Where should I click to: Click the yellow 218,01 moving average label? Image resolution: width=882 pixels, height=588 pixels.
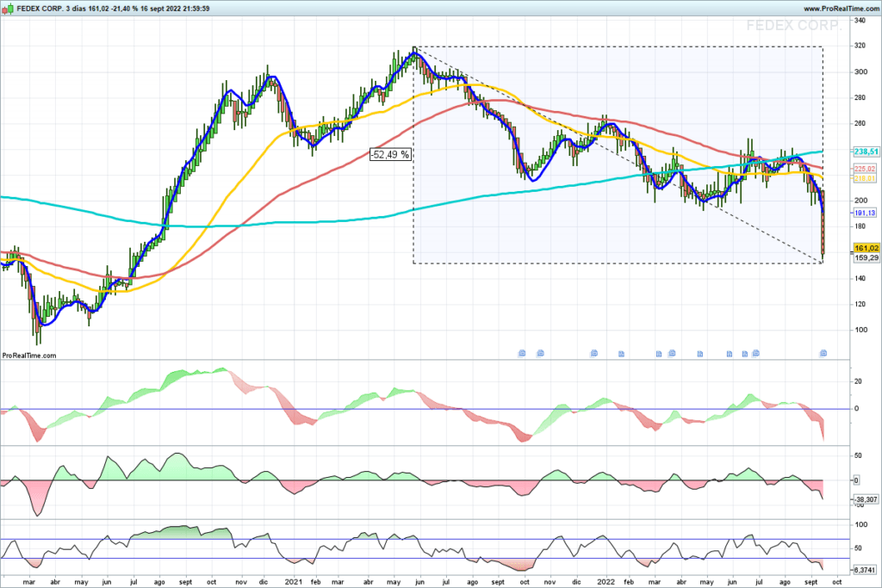pos(865,178)
